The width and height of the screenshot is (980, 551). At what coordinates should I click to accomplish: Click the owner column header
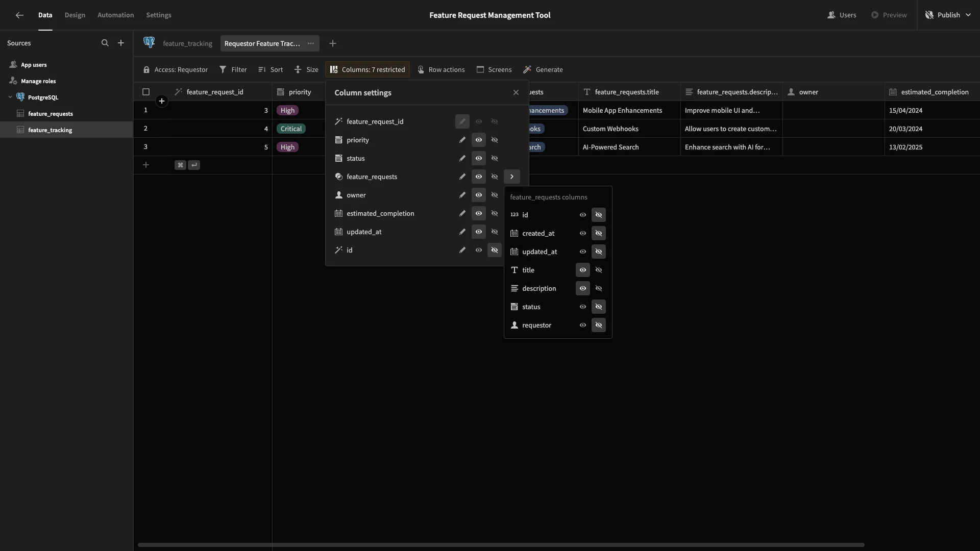point(834,92)
